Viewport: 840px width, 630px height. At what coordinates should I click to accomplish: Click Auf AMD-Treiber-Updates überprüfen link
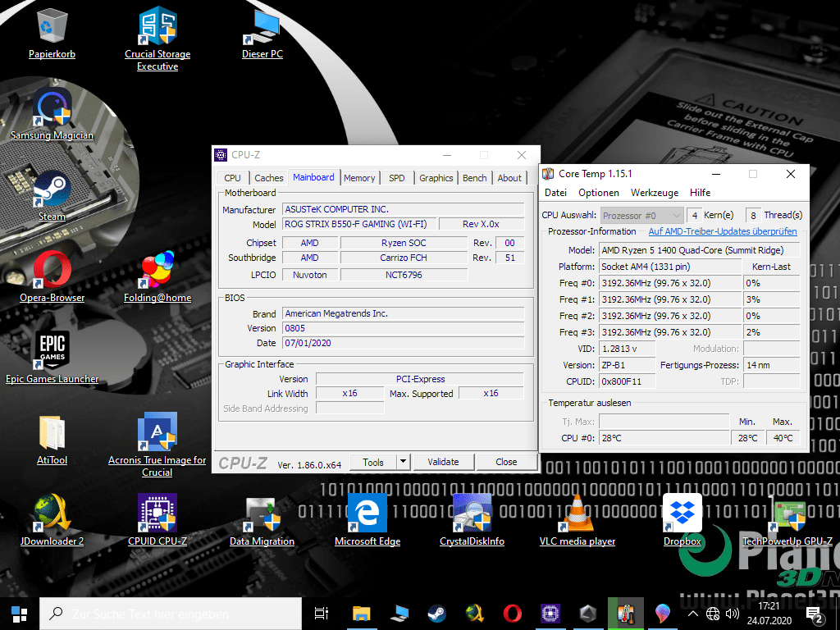(x=723, y=231)
